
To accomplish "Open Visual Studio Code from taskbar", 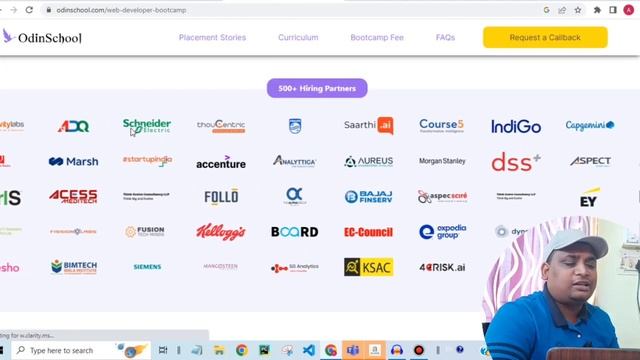I will [x=309, y=350].
